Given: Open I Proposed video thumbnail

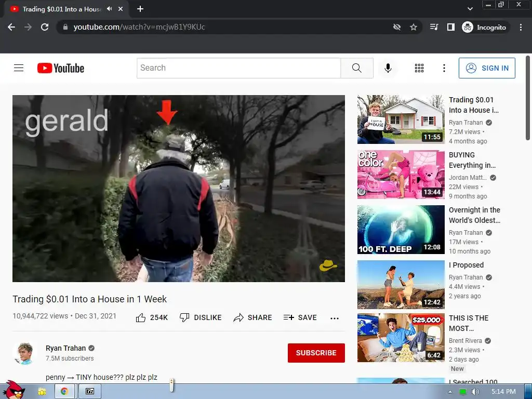Looking at the screenshot, I should [401, 284].
